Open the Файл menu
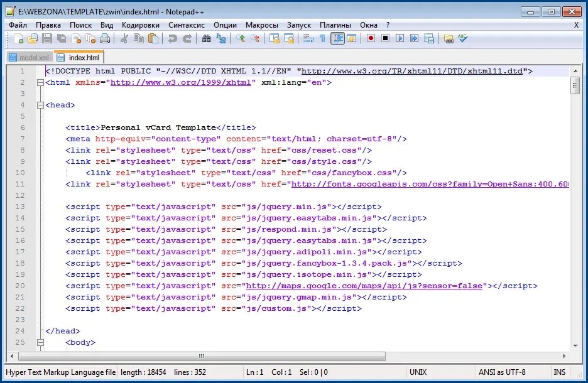The width and height of the screenshot is (588, 383). point(18,25)
